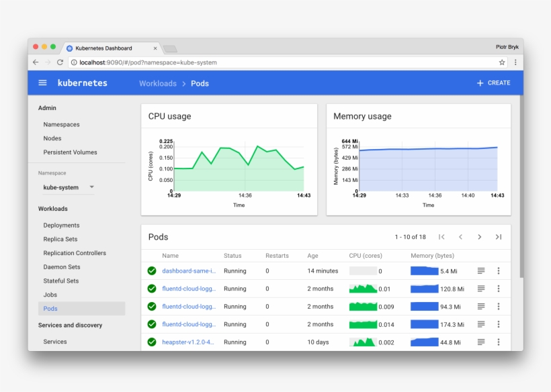Open the Chrome three-dot menu

515,62
